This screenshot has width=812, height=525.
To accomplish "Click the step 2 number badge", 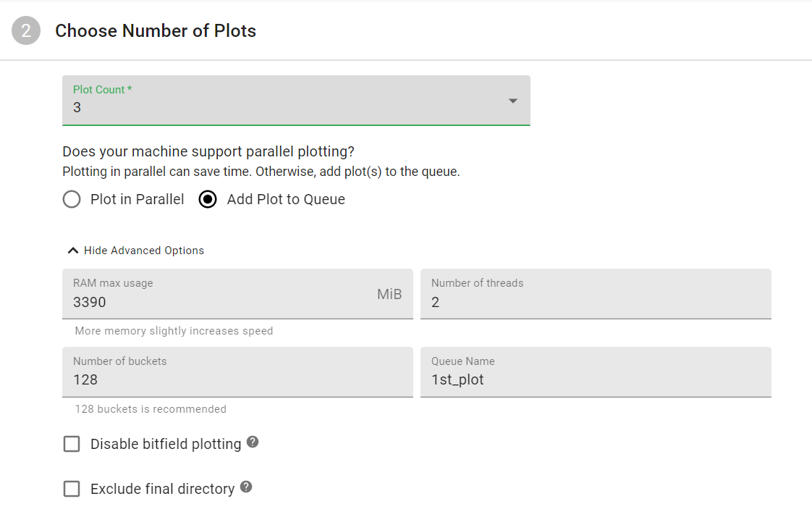I will pyautogui.click(x=26, y=31).
